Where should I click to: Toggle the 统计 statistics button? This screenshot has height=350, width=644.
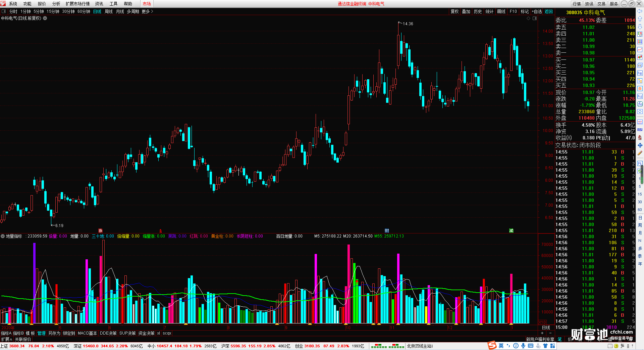[489, 11]
